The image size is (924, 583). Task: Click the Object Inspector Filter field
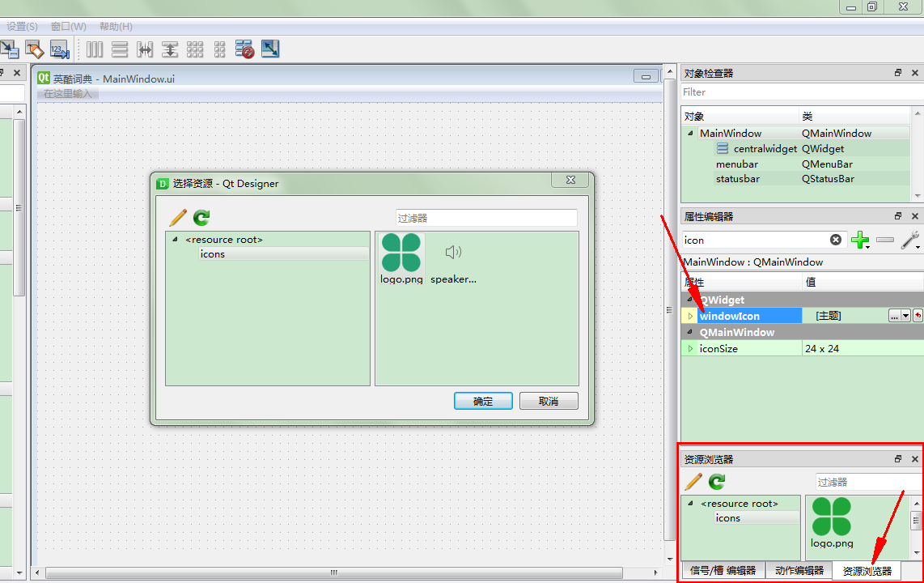[x=802, y=92]
